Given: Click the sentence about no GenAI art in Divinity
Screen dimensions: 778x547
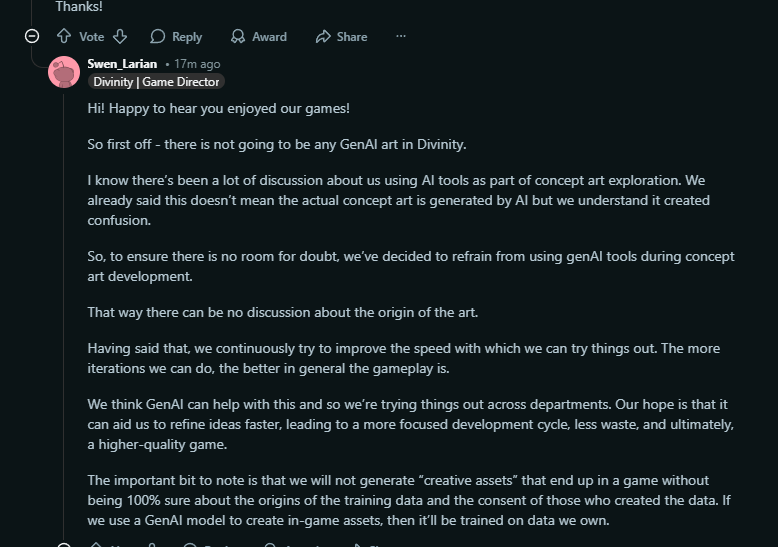Looking at the screenshot, I should 277,144.
